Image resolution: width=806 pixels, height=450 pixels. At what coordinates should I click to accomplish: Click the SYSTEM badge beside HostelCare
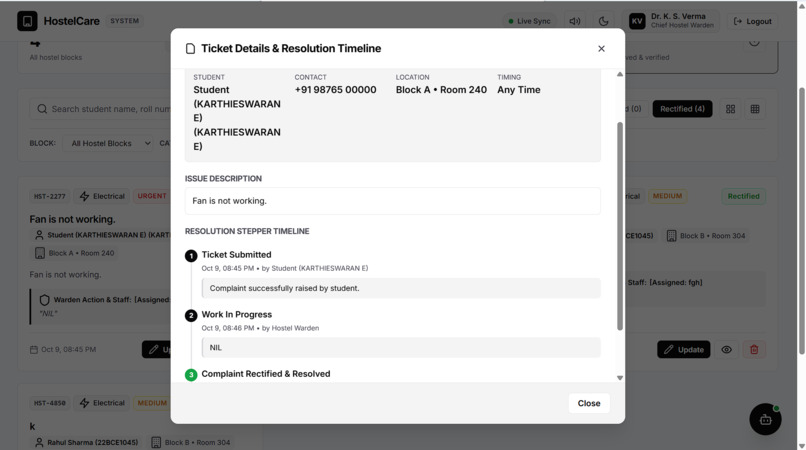124,21
